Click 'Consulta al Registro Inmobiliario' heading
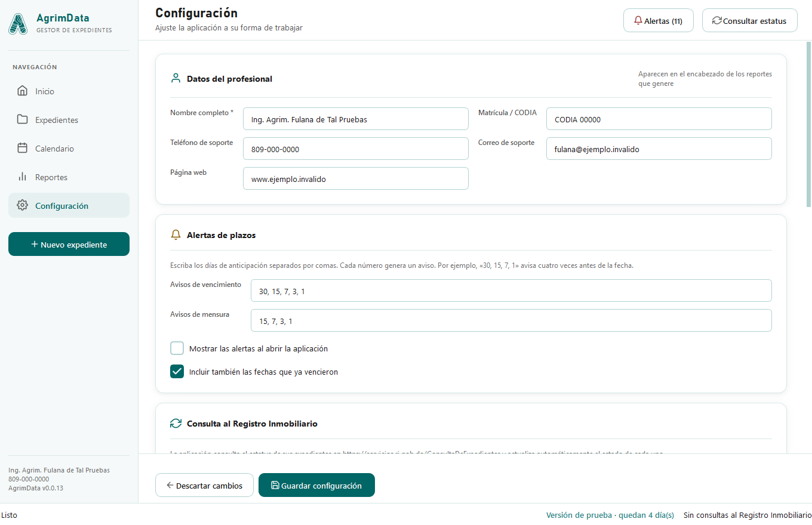Screen dimensions: 812x525 (x=252, y=424)
